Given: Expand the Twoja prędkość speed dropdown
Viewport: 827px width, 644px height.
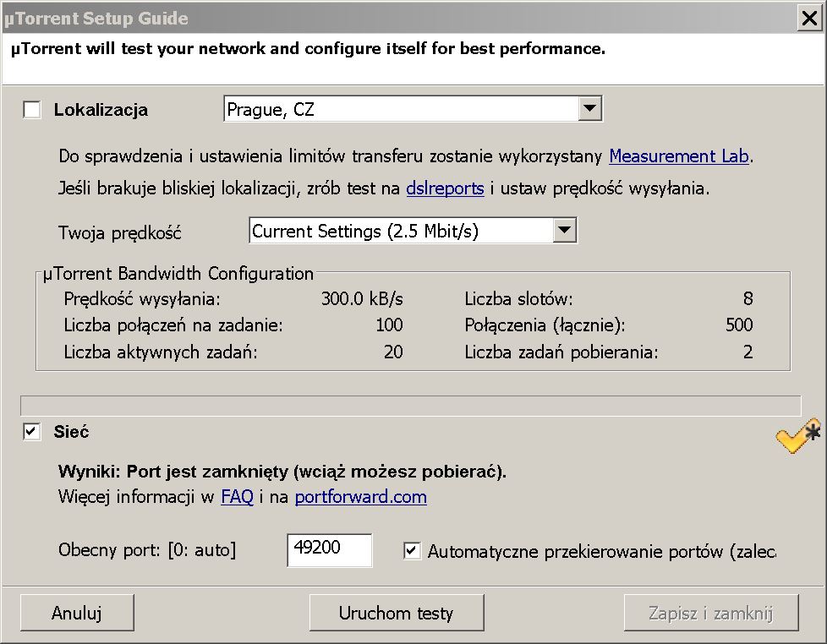Looking at the screenshot, I should coord(564,230).
